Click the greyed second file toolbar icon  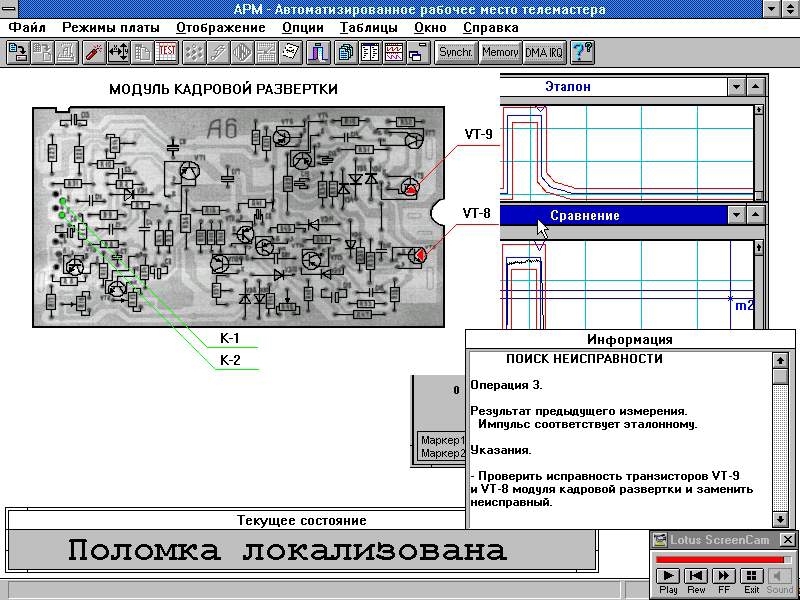click(x=43, y=52)
